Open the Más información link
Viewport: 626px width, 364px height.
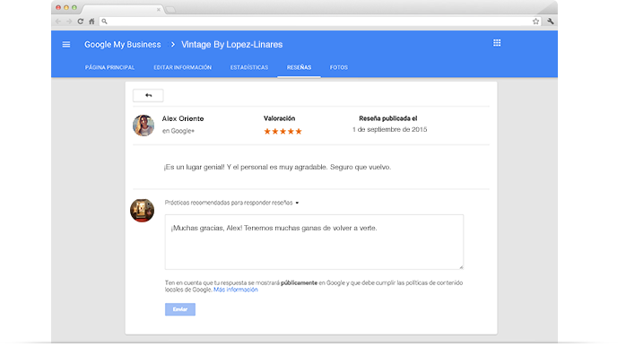[236, 290]
